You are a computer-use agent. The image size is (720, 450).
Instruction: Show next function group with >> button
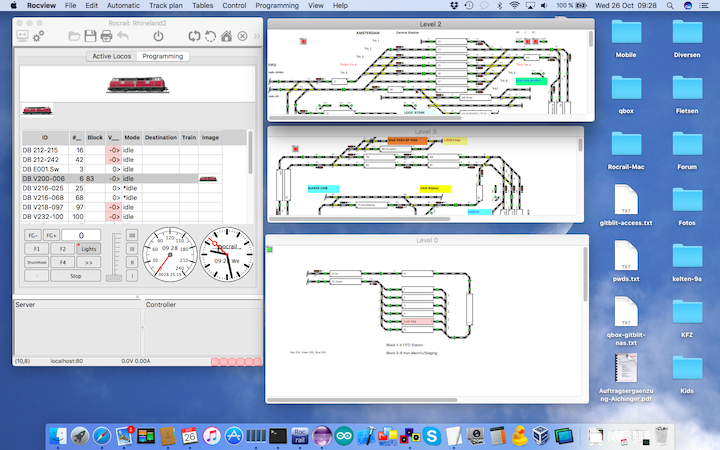click(x=90, y=261)
